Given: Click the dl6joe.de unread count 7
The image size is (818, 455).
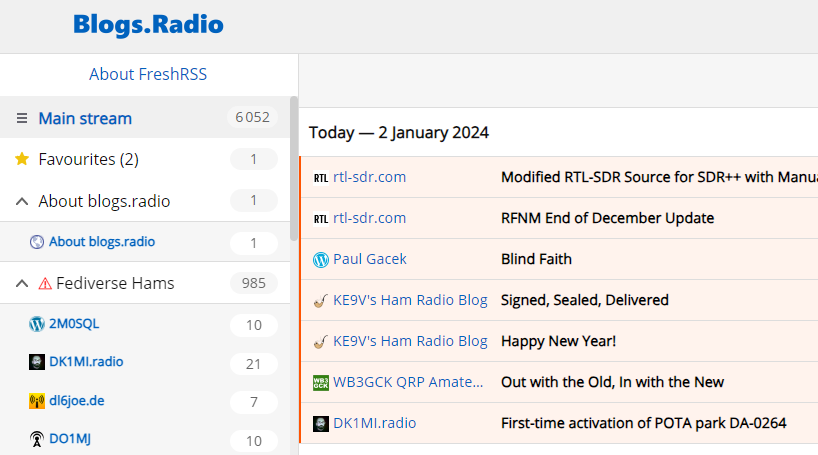Looking at the screenshot, I should (x=254, y=402).
